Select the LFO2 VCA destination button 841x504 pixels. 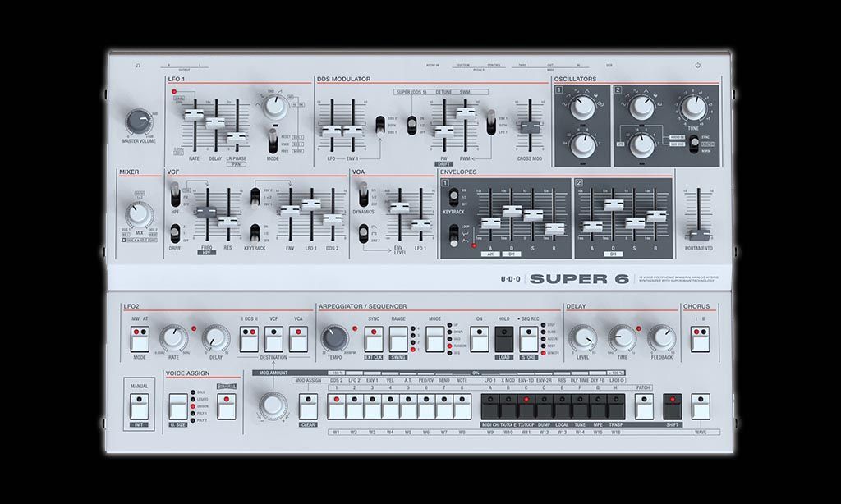[x=298, y=339]
